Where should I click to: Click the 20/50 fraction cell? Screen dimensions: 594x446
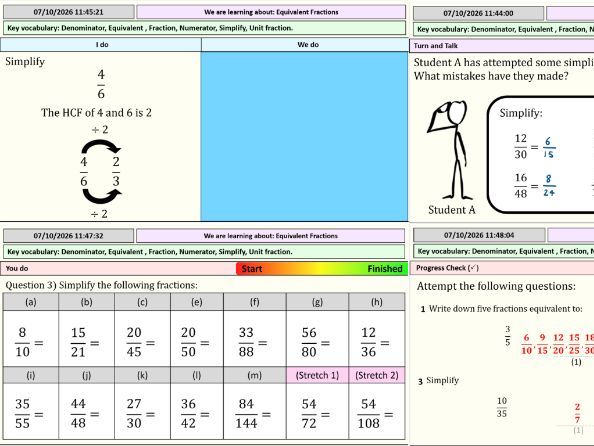click(x=197, y=338)
